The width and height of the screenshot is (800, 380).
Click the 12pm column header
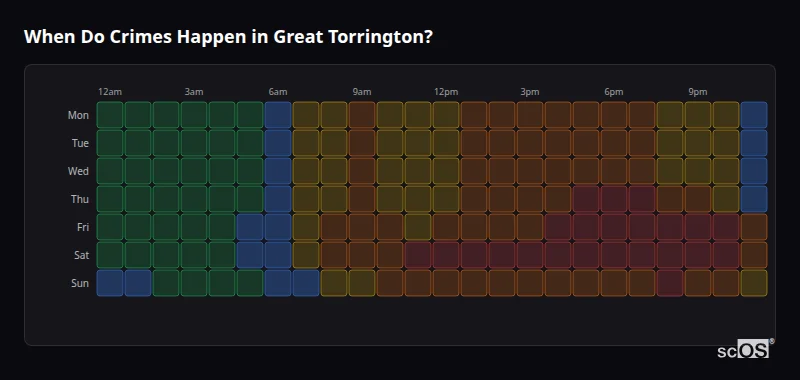click(x=446, y=92)
